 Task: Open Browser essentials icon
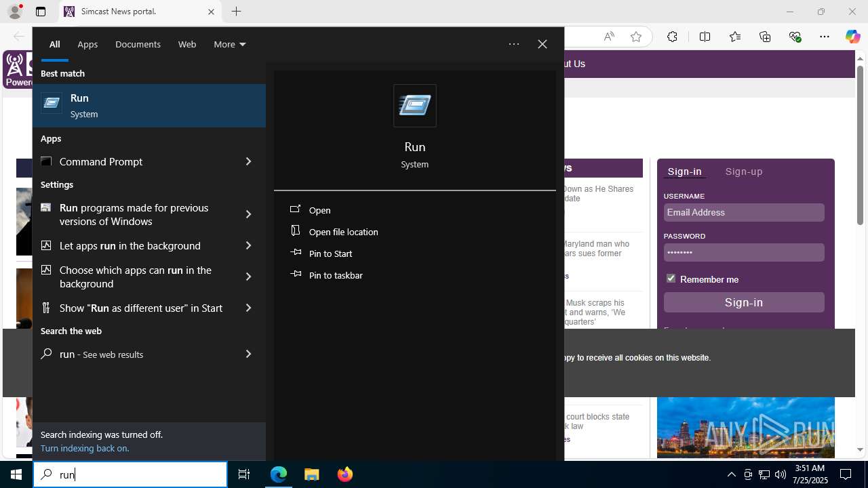pyautogui.click(x=795, y=37)
